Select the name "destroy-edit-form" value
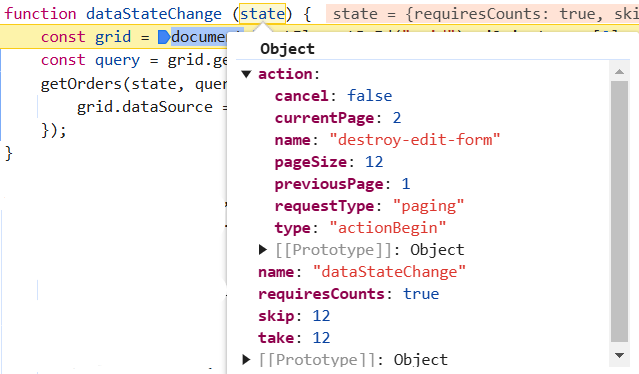Screen dimensions: 639x374 [x=415, y=140]
